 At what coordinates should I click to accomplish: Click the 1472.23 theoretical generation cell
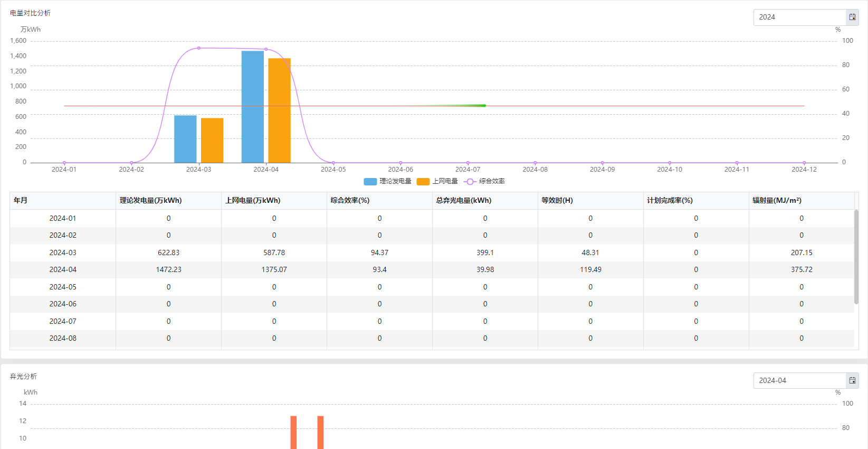pyautogui.click(x=168, y=269)
